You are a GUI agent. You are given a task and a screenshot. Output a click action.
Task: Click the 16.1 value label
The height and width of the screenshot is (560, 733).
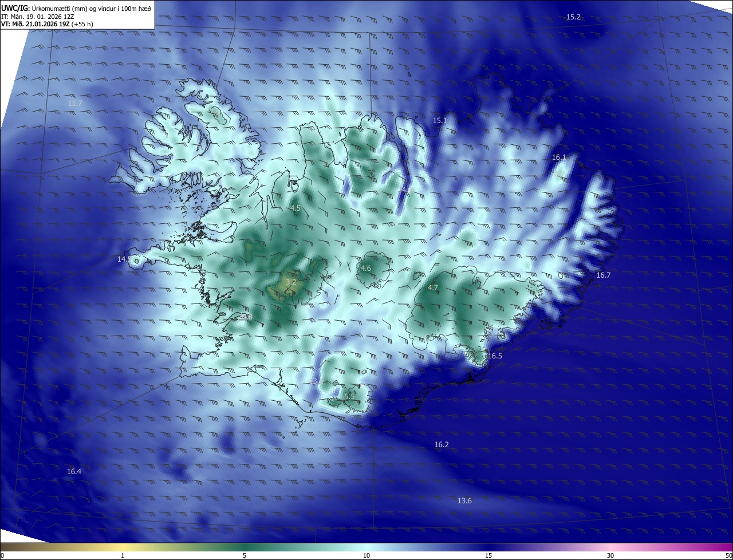[559, 157]
